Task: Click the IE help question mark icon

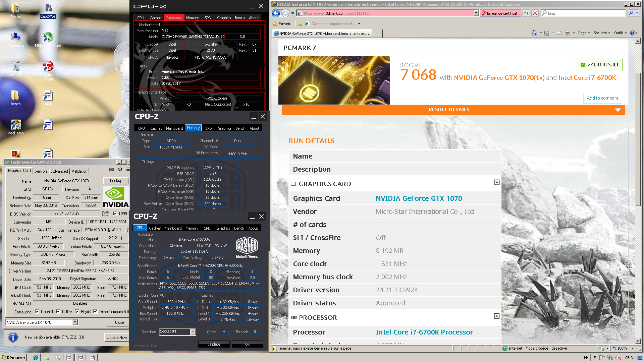Action: point(632,33)
